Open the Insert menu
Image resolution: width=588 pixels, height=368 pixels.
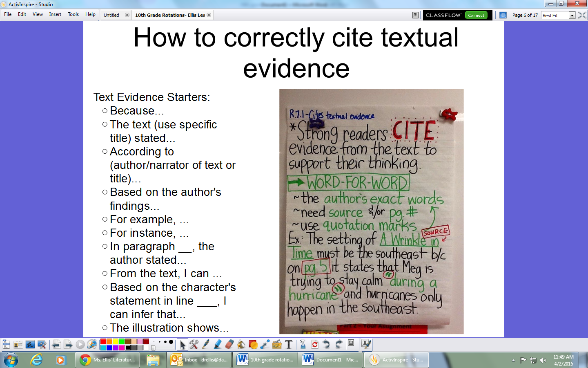(55, 14)
